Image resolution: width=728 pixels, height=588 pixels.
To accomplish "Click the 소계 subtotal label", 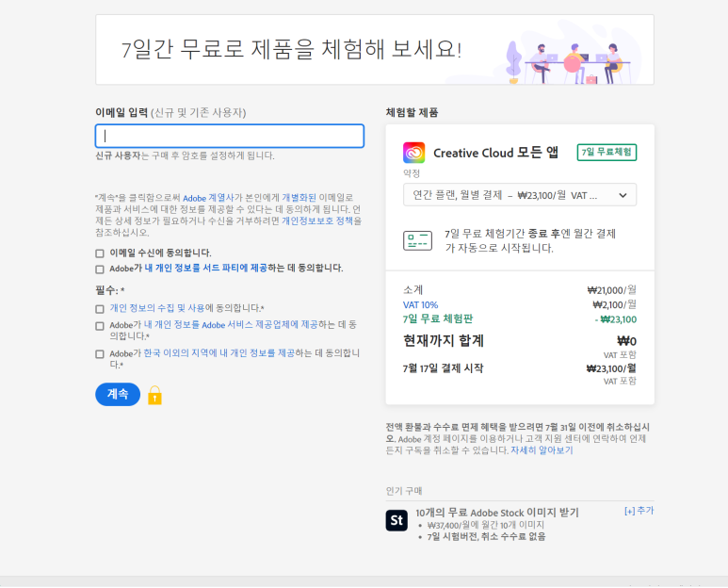I will (413, 290).
